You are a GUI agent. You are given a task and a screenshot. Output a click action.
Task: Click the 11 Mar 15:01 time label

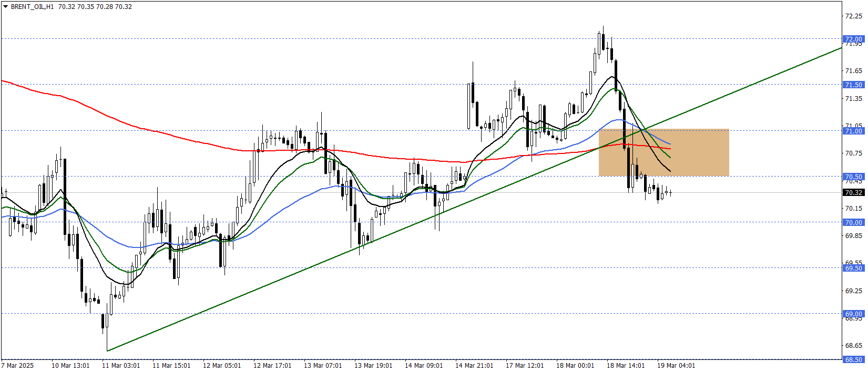point(171,366)
